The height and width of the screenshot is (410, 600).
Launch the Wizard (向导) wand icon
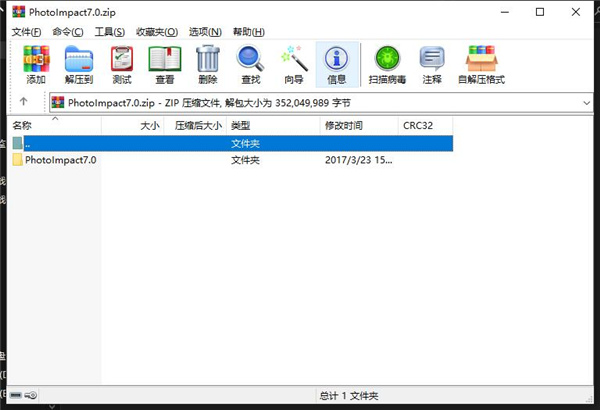(293, 65)
